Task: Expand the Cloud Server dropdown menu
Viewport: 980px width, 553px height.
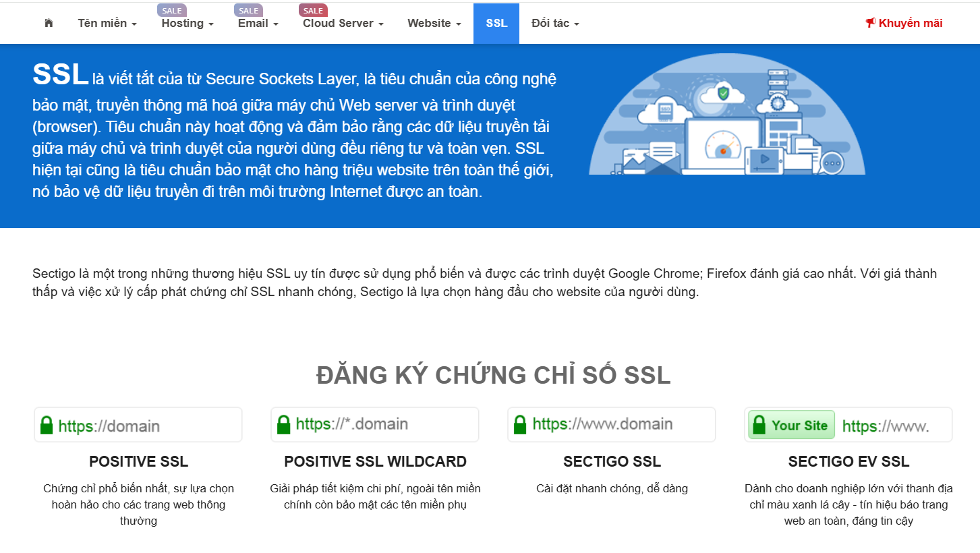Action: [x=343, y=24]
